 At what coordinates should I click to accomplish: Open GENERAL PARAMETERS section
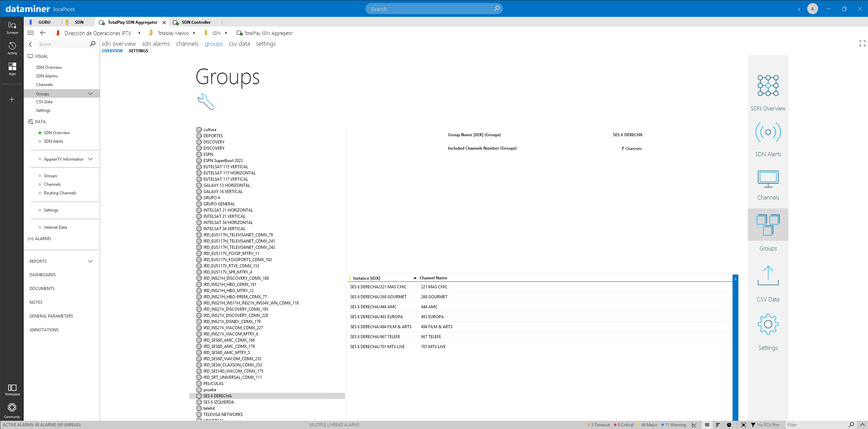(51, 316)
